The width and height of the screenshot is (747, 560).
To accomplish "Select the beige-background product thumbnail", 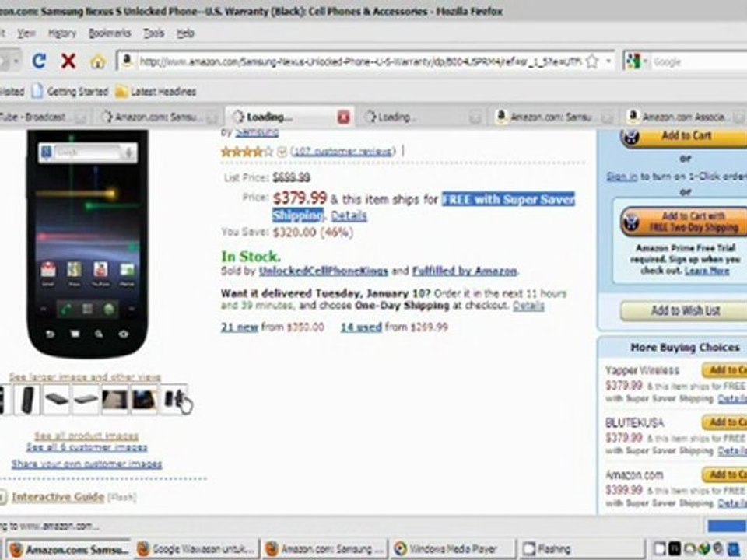I will point(114,399).
